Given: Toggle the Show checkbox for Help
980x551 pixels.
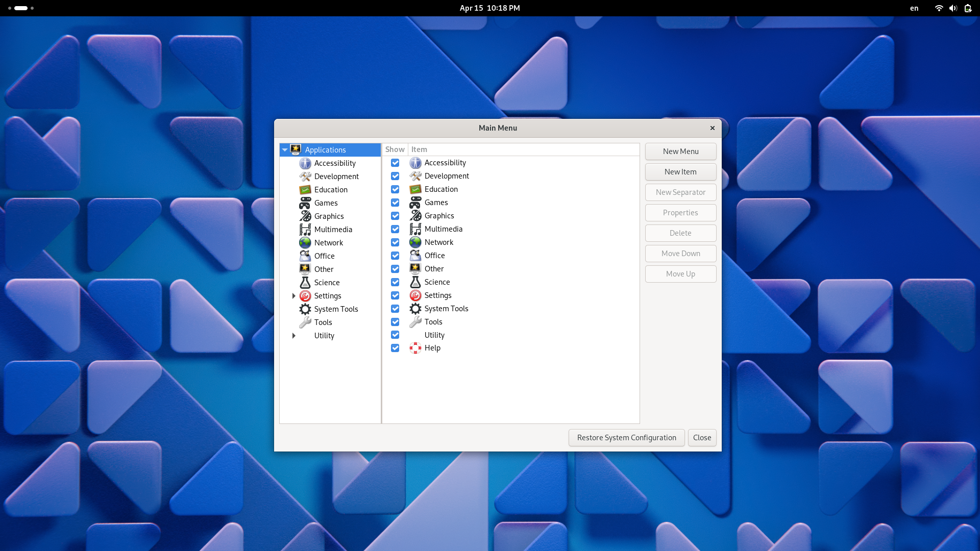Looking at the screenshot, I should (x=395, y=348).
